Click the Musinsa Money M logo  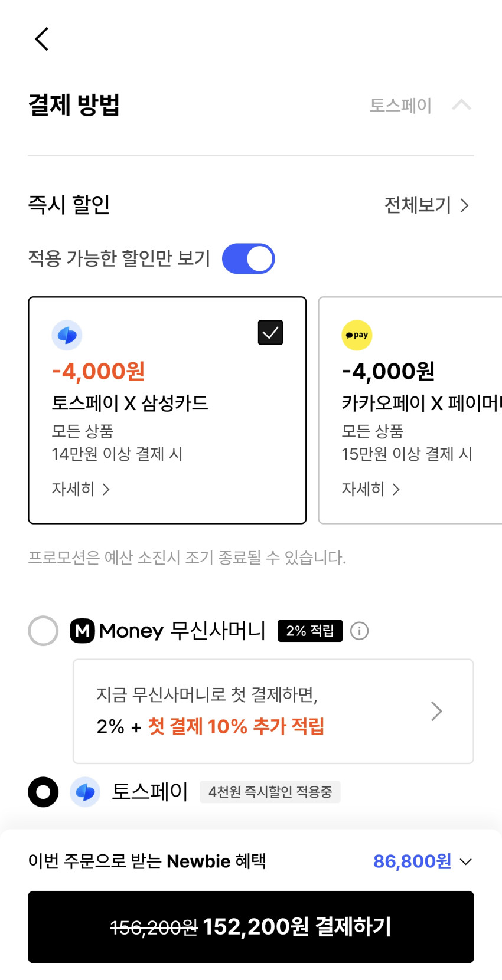coord(82,631)
